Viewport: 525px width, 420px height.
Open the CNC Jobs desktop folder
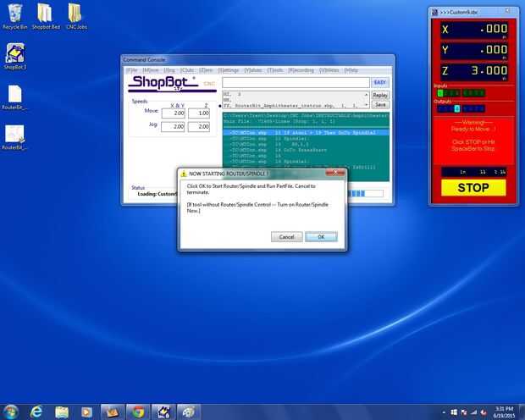pyautogui.click(x=76, y=17)
